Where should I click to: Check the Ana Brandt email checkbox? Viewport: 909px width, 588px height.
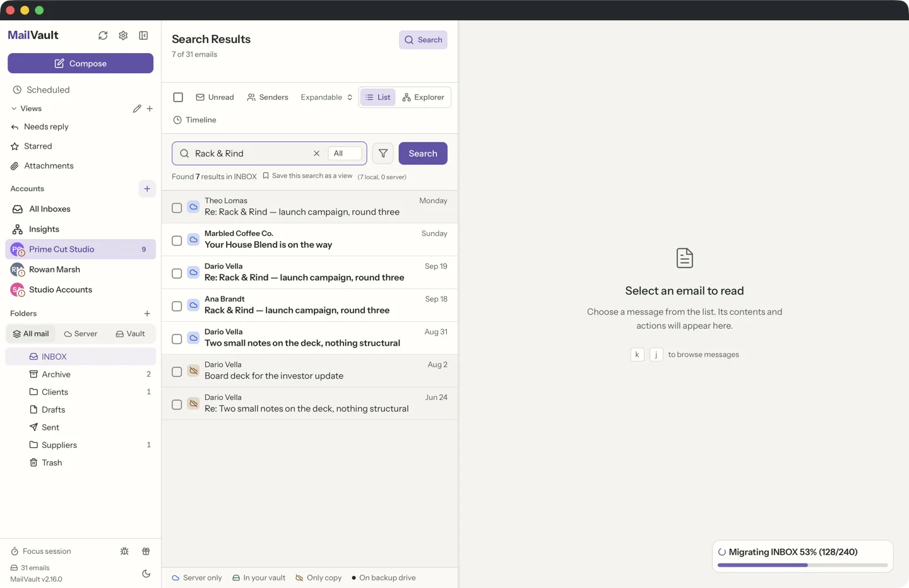coord(177,306)
